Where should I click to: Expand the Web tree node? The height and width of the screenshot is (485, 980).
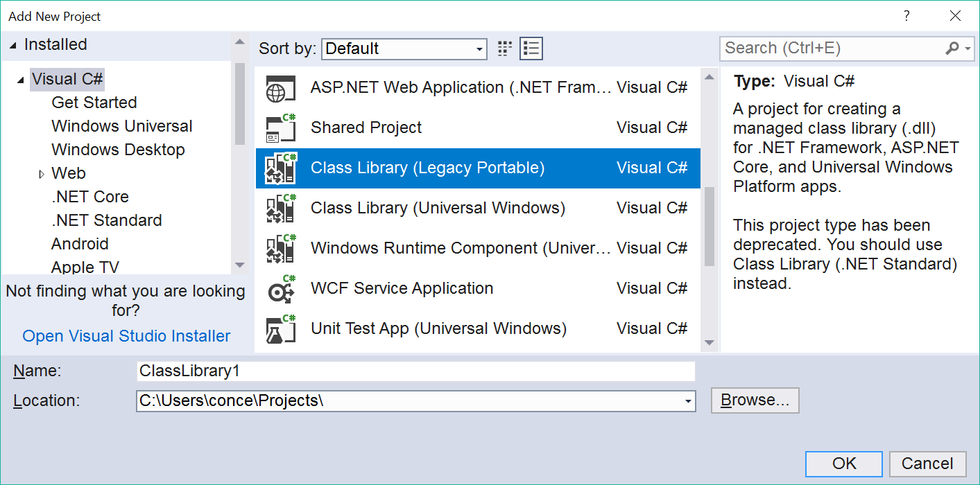click(x=41, y=174)
